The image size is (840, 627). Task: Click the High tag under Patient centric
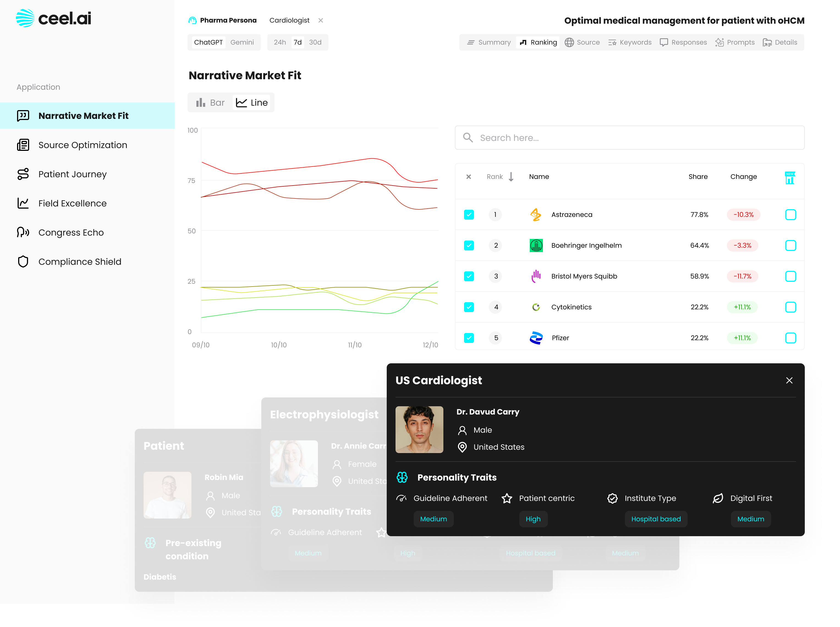(x=533, y=519)
